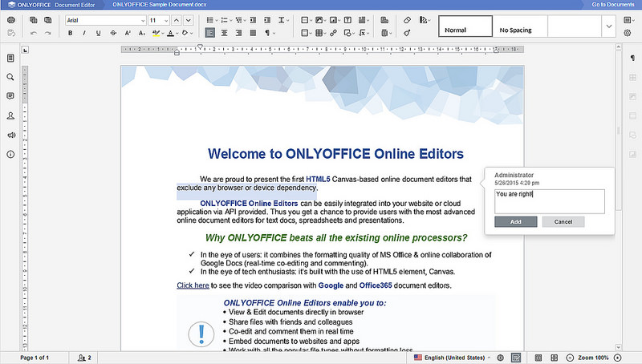Click the Print document icon
Screen dimensions: 642x364
pyautogui.click(x=11, y=19)
